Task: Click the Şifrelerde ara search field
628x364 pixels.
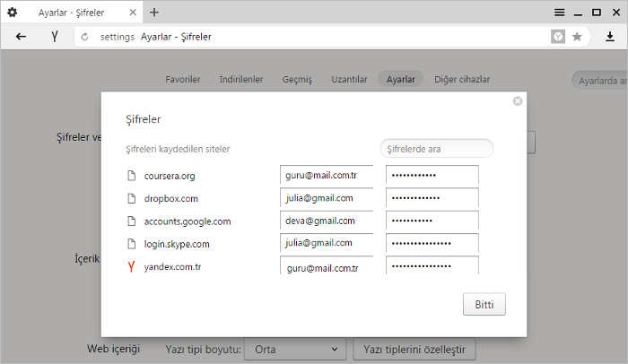Action: [437, 149]
